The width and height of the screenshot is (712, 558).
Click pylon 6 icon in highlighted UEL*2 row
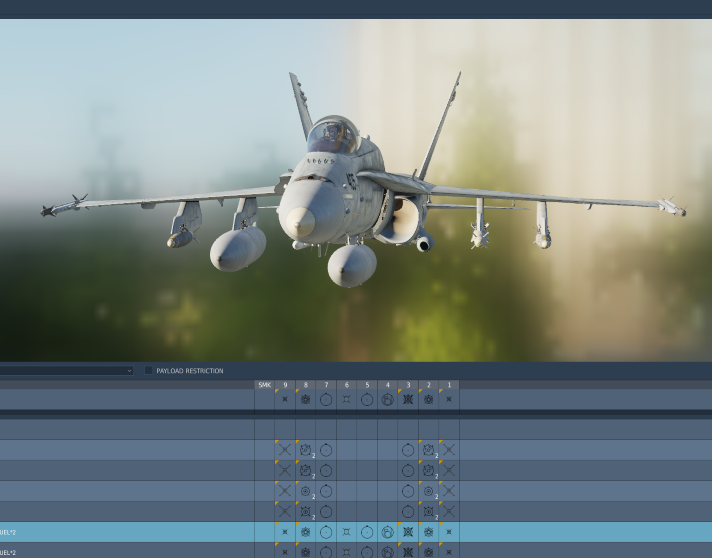[x=346, y=532]
